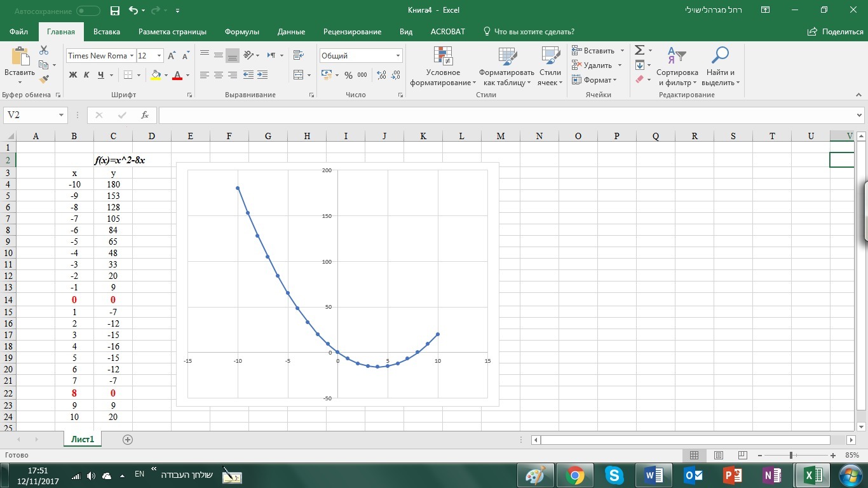
Task: Click the center align icon
Action: pos(218,75)
